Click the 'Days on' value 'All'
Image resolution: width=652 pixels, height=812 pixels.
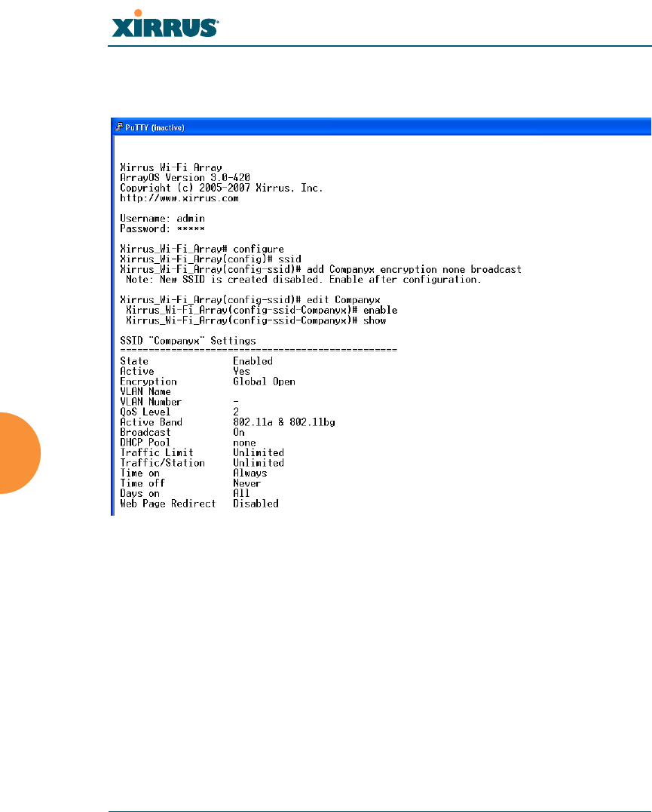point(241,494)
